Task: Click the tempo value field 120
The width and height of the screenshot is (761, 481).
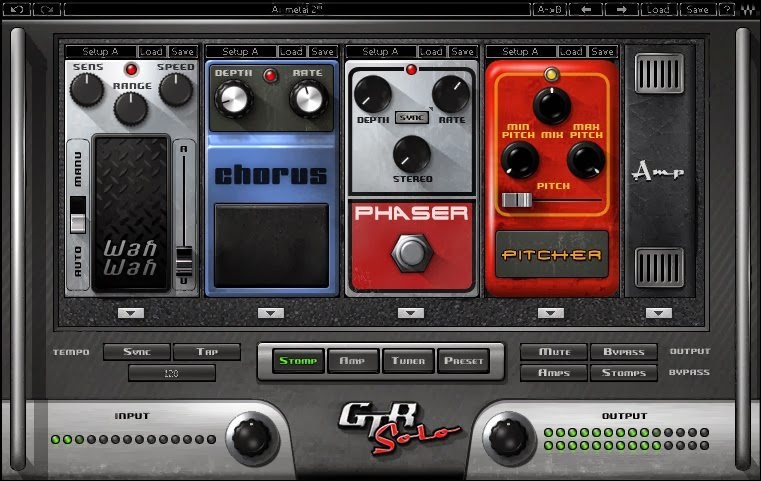Action: pyautogui.click(x=171, y=373)
